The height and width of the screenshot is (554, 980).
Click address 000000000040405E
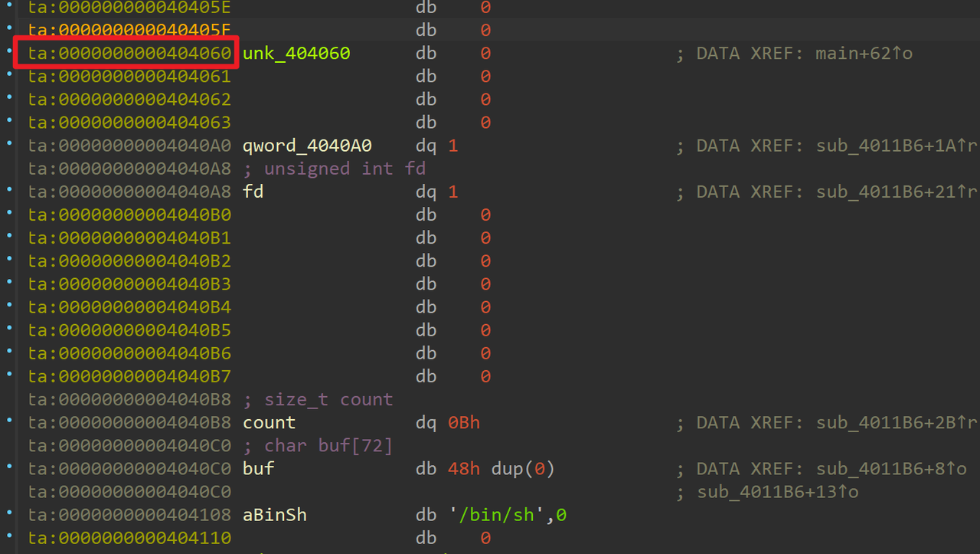coord(130,8)
